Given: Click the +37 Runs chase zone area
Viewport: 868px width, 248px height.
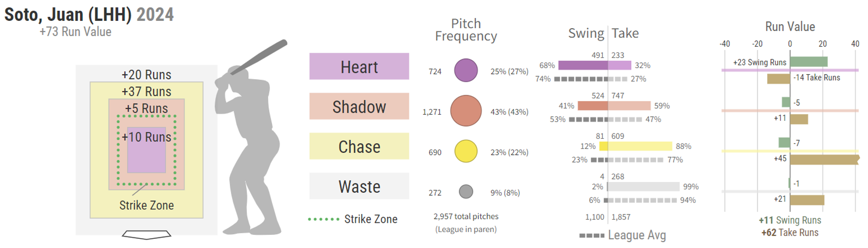Looking at the screenshot, I should pyautogui.click(x=146, y=91).
